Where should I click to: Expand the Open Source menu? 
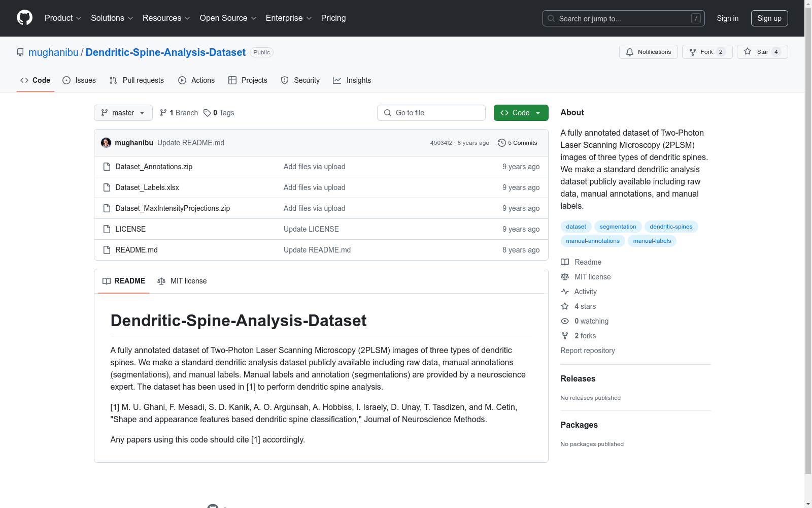point(228,18)
